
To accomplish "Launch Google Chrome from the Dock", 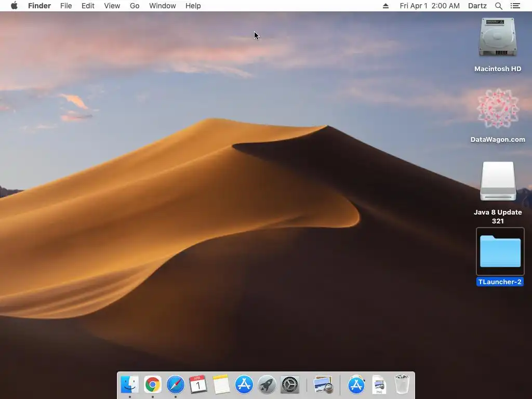I will pyautogui.click(x=153, y=384).
